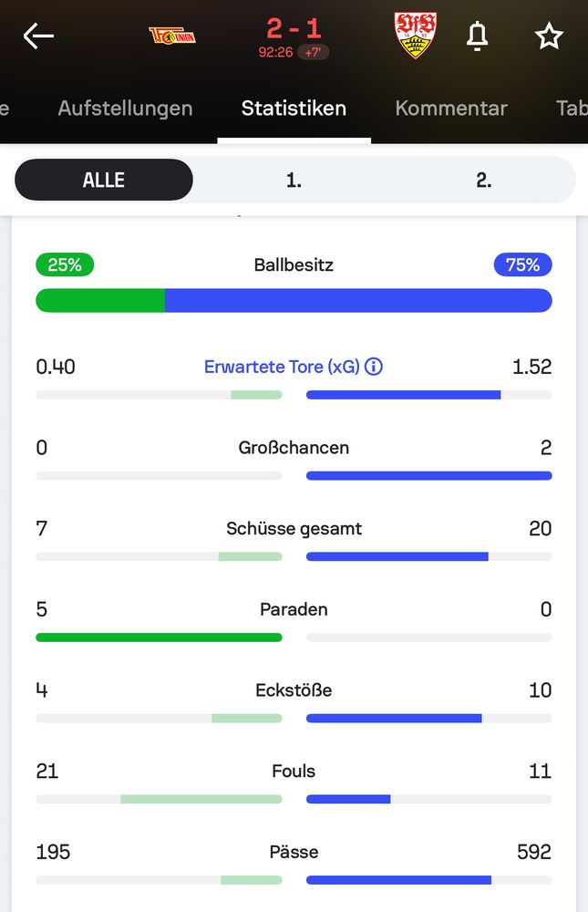Tap the Paraden green bar
Screen dimensions: 588x912
pyautogui.click(x=159, y=637)
